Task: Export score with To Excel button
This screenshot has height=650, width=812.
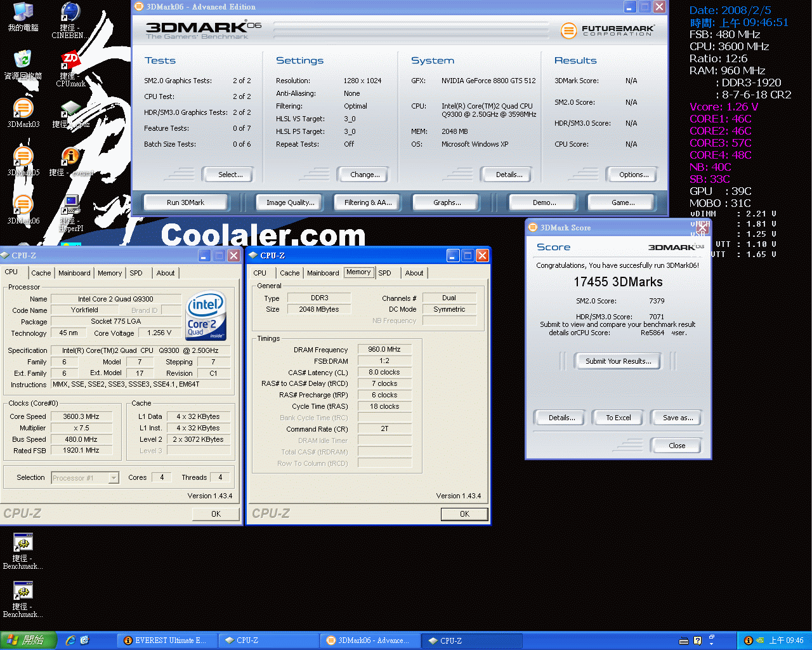Action: click(x=618, y=418)
